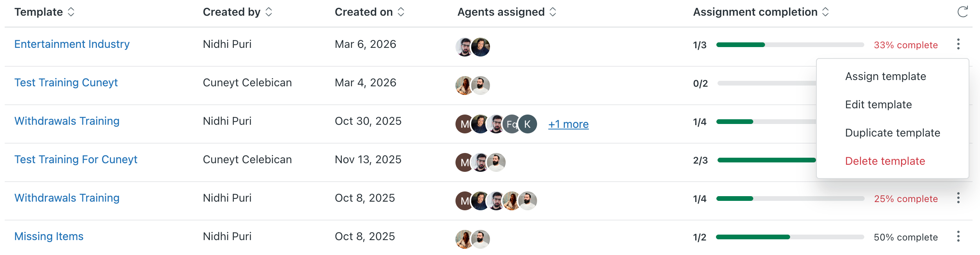
Task: Click the refresh icon in the table header
Action: pos(962,12)
